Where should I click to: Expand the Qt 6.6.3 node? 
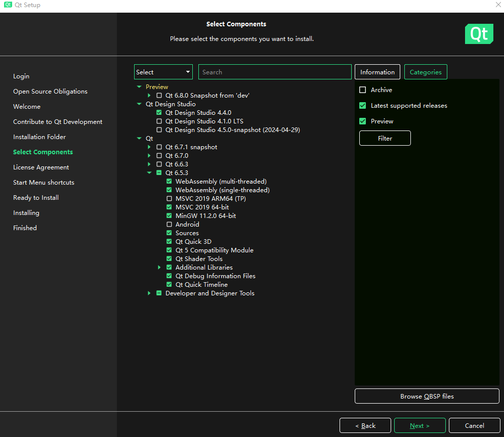click(149, 164)
